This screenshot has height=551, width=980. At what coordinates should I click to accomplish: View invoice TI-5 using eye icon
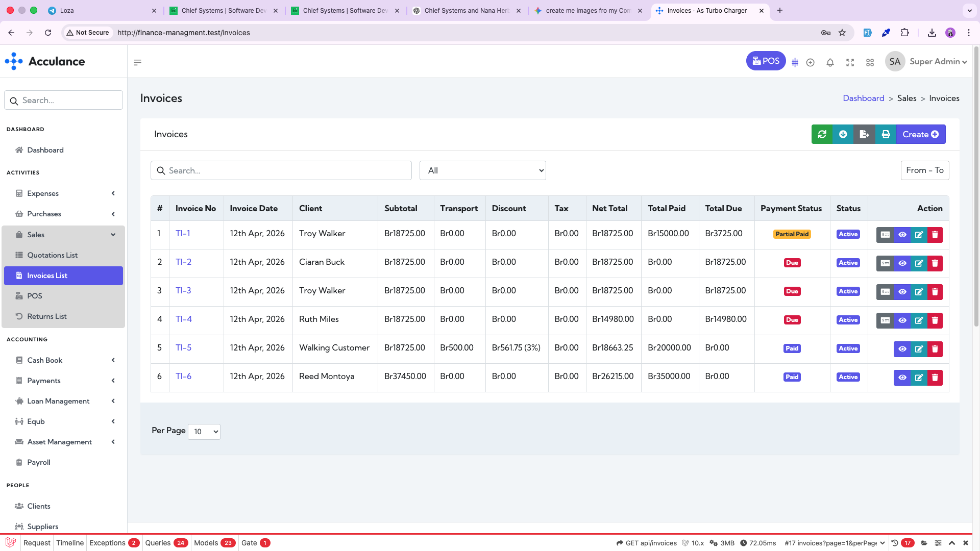(x=902, y=349)
